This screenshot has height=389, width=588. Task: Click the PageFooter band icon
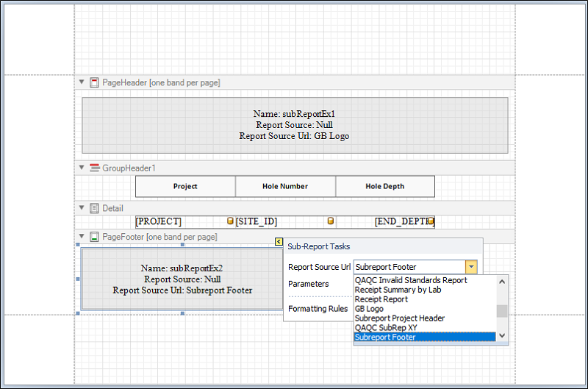(94, 238)
